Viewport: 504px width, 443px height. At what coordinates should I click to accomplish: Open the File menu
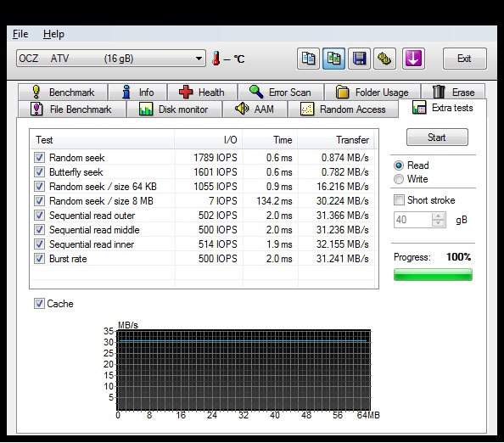point(20,34)
